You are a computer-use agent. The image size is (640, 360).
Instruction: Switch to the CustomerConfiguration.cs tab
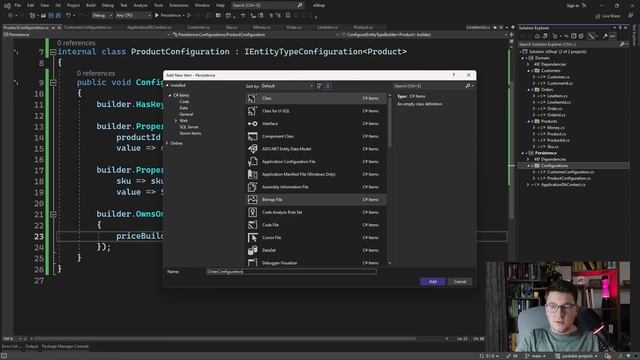(87, 28)
